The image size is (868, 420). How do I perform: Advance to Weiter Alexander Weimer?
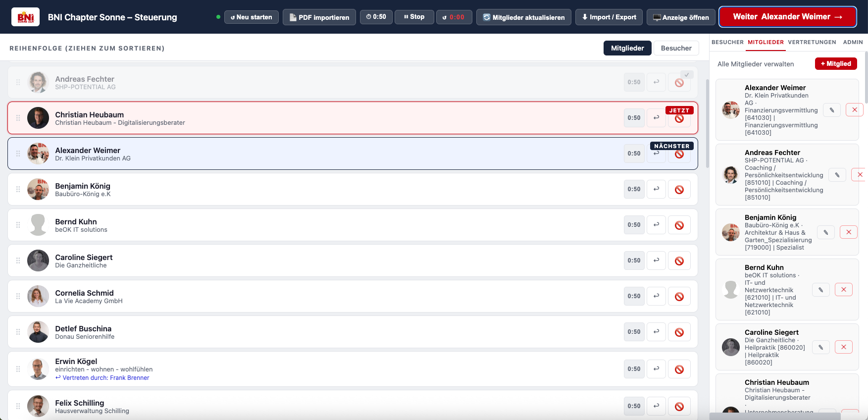point(788,17)
